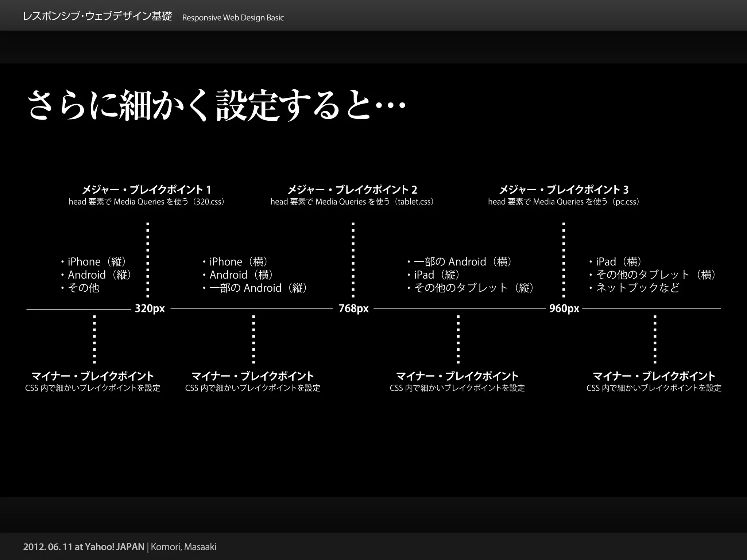Select the bullet iPad（横）
The image size is (747, 560).
616,262
